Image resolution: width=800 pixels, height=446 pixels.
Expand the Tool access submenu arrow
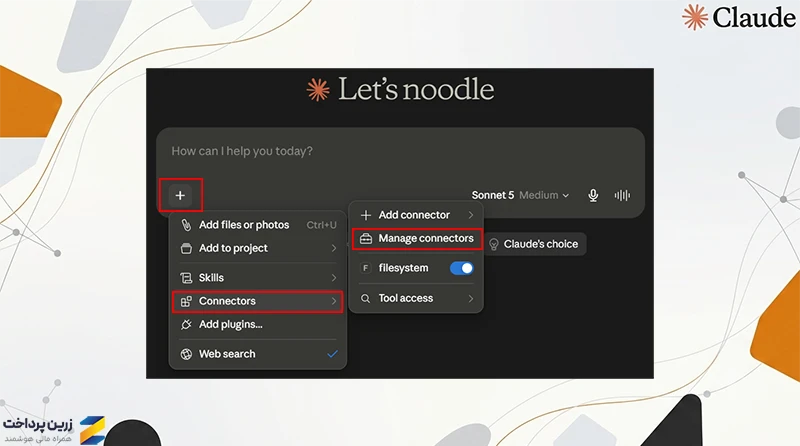470,299
